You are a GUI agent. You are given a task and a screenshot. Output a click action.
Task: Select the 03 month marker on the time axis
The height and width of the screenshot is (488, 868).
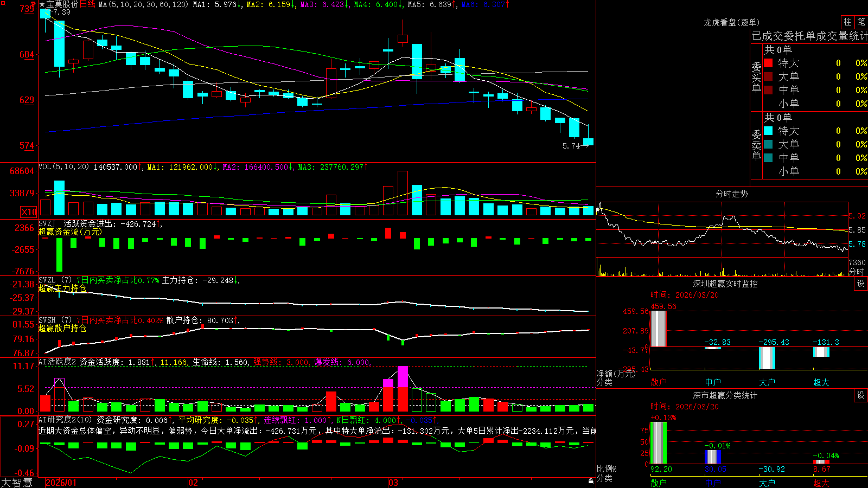[x=393, y=483]
